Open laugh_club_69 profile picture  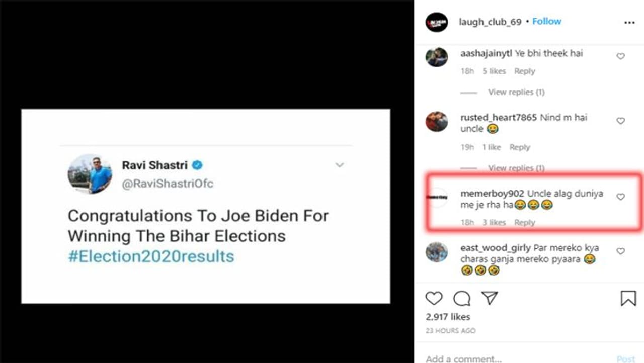point(436,22)
